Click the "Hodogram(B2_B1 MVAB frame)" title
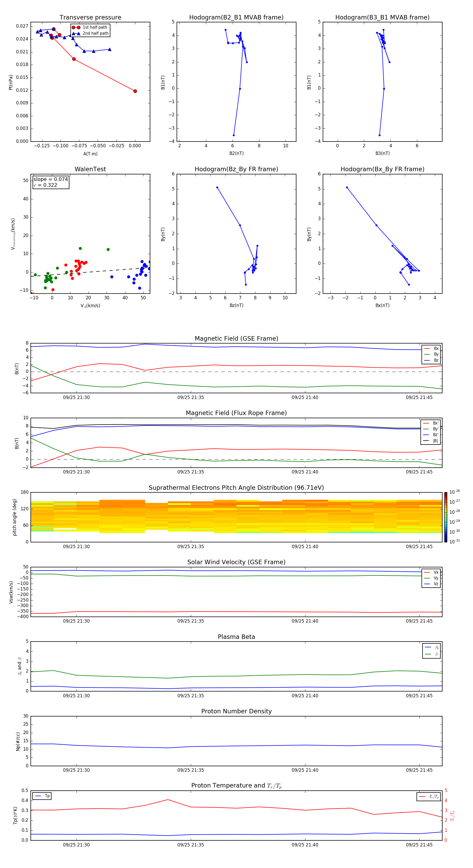The image size is (473, 868). click(236, 18)
